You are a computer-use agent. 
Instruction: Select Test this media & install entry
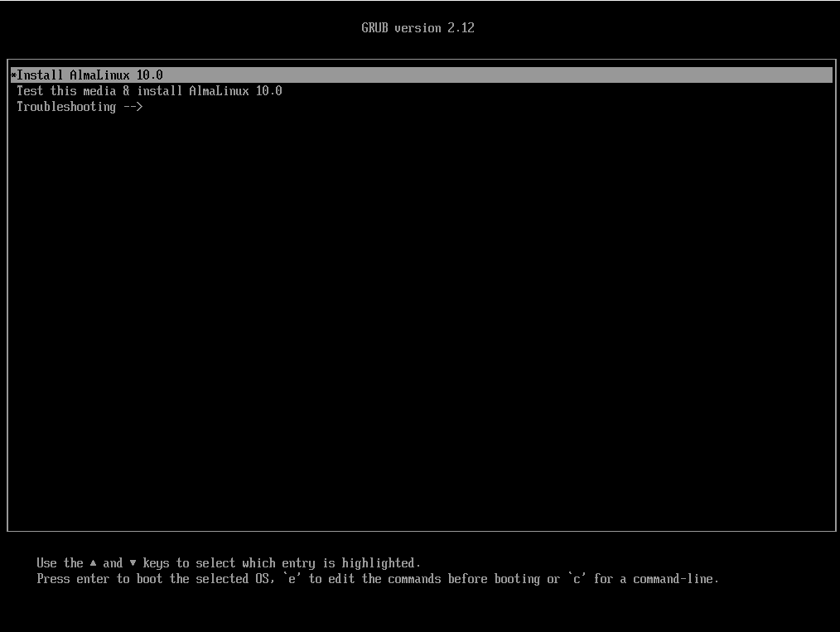[149, 91]
